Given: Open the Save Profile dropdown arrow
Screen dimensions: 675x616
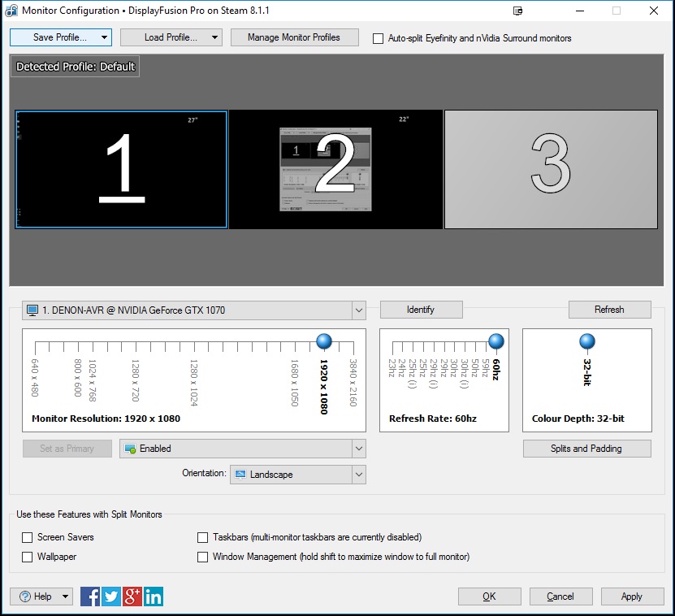Looking at the screenshot, I should (104, 37).
